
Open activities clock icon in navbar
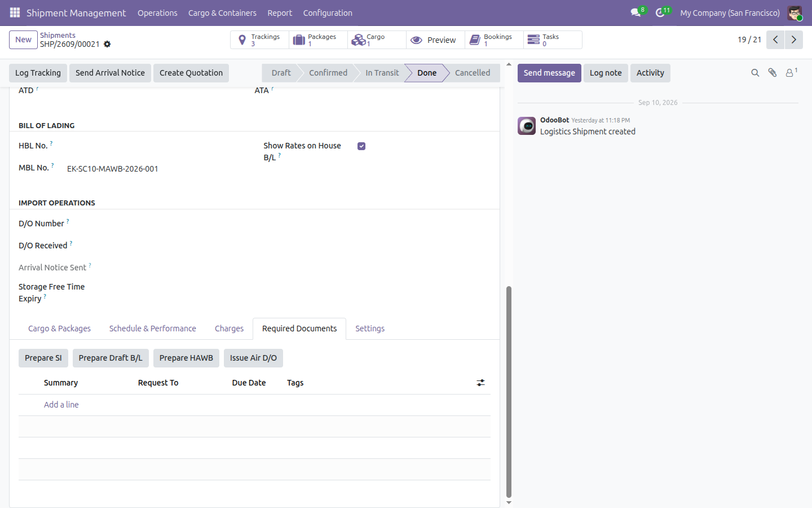point(660,12)
